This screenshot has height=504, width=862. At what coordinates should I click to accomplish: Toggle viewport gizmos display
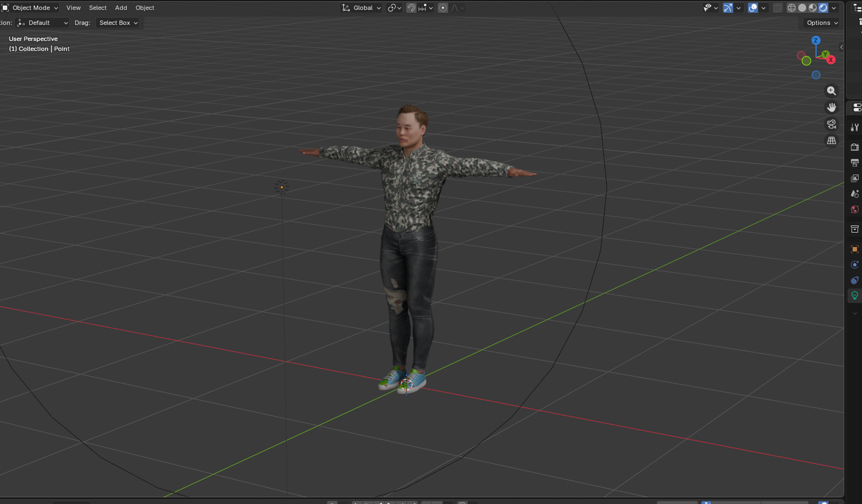tap(728, 7)
